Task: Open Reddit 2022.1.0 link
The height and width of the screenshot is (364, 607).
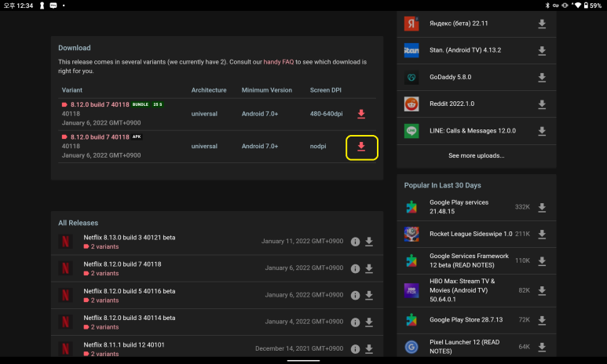Action: (452, 104)
